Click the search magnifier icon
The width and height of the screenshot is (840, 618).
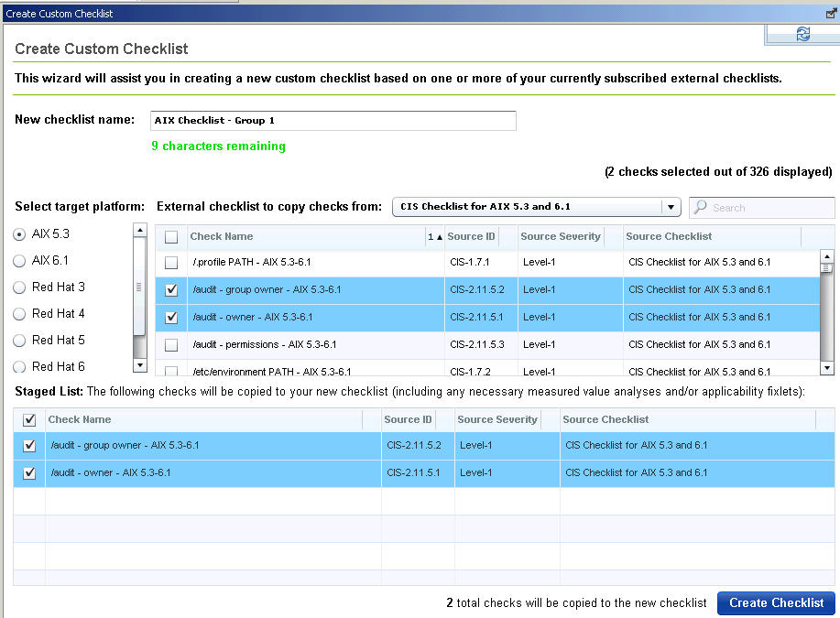tap(700, 207)
